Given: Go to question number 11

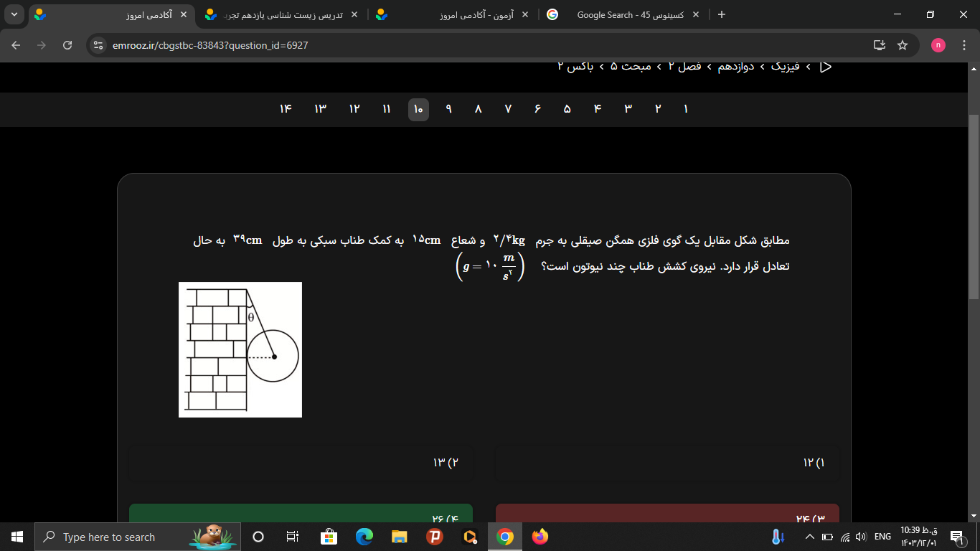Looking at the screenshot, I should pos(387,109).
